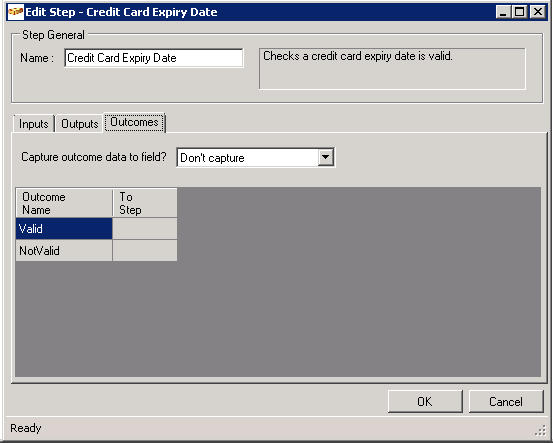The height and width of the screenshot is (443, 553).
Task: Close the Edit Step dialog
Action: point(538,12)
